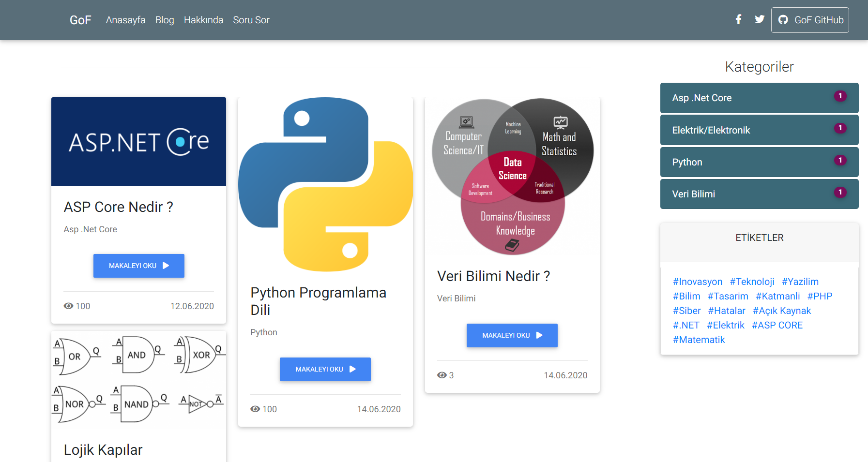Image resolution: width=868 pixels, height=462 pixels.
Task: Click the eye view icon on Veri Bilimi card
Action: [x=442, y=375]
